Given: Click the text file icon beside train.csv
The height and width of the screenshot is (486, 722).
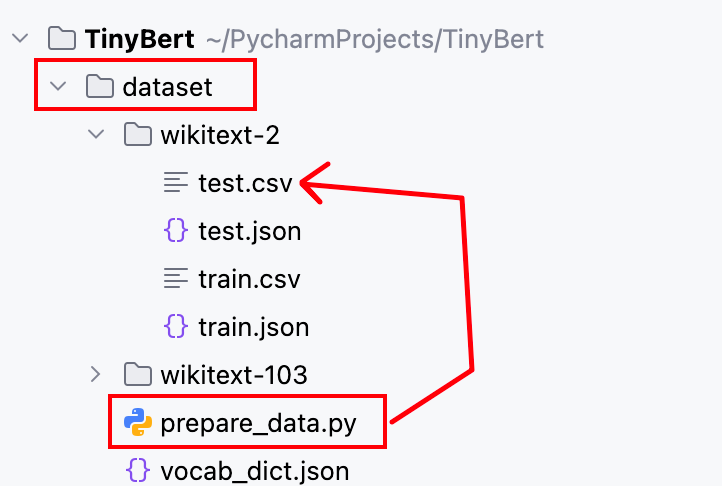Looking at the screenshot, I should 176,278.
